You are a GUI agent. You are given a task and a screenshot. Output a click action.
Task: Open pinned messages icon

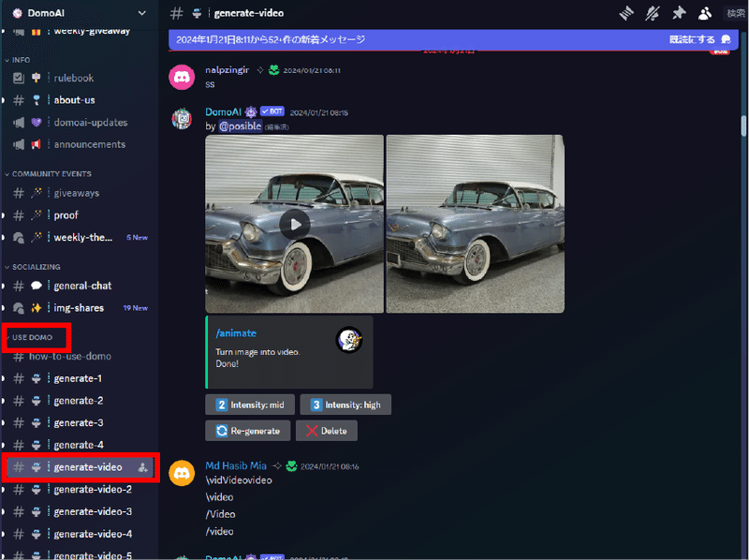[x=679, y=13]
